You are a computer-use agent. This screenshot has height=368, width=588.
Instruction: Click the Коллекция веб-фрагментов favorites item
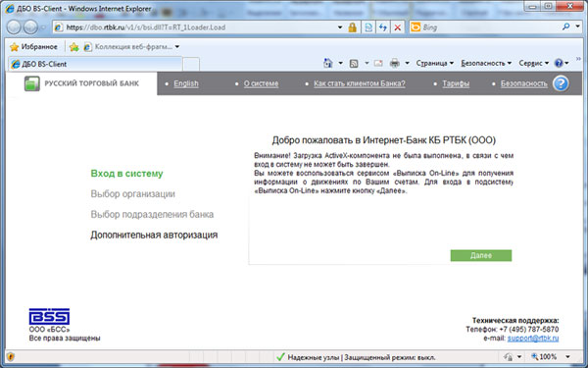point(128,47)
